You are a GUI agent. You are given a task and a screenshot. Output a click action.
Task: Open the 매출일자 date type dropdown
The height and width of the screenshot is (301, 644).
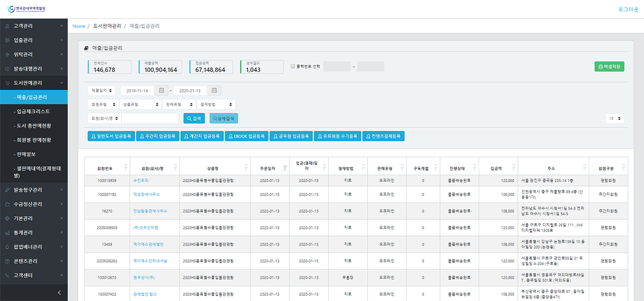101,90
